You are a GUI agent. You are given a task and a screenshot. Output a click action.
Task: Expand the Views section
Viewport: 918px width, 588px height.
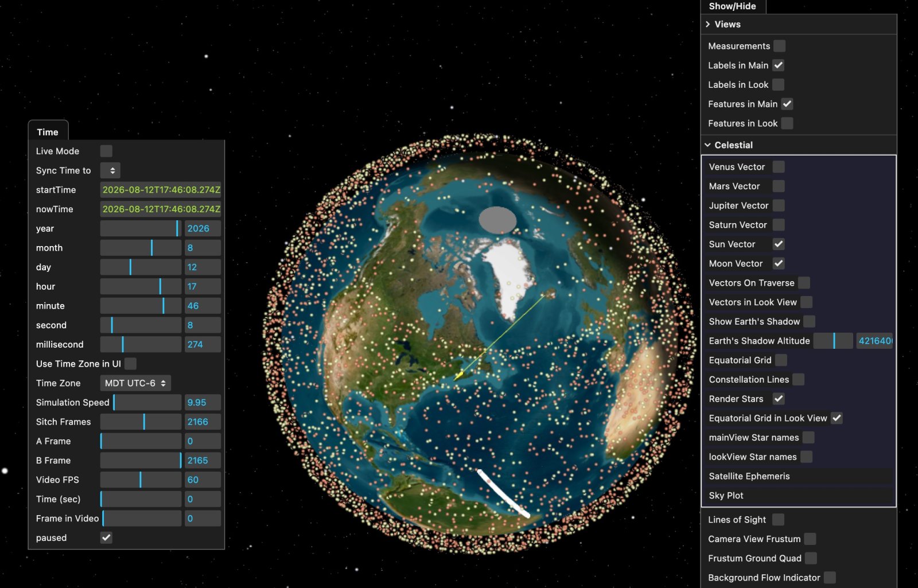click(726, 24)
